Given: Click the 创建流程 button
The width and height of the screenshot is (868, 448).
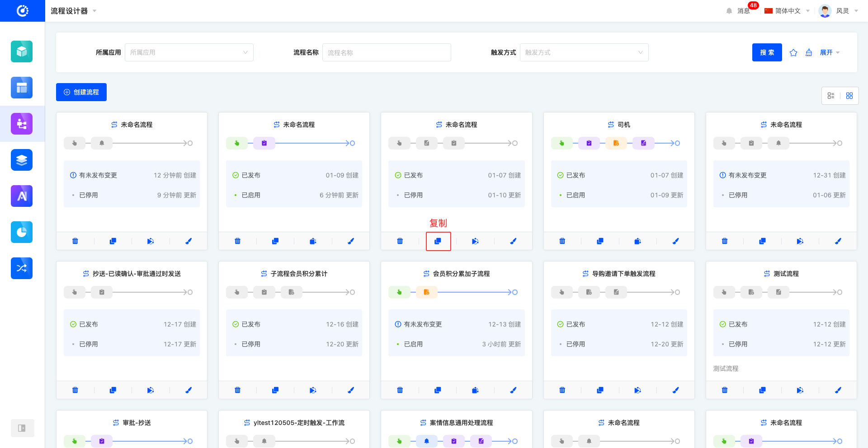Looking at the screenshot, I should click(x=81, y=92).
